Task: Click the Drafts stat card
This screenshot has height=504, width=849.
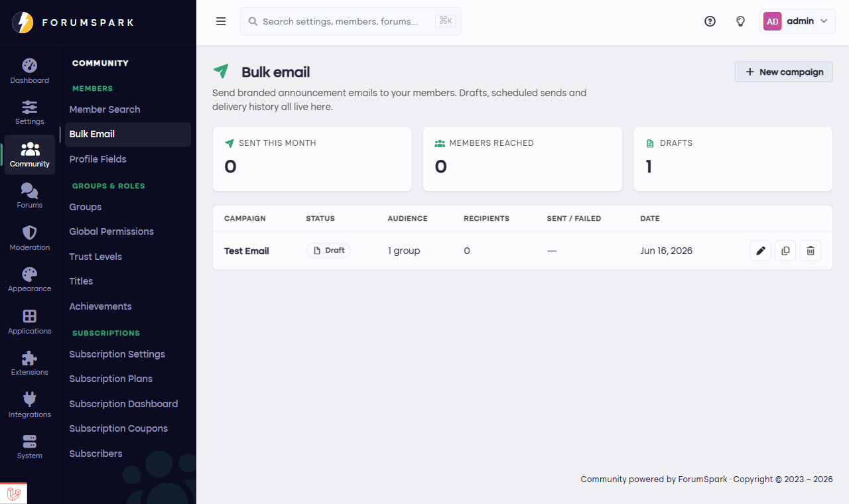Action: 733,159
